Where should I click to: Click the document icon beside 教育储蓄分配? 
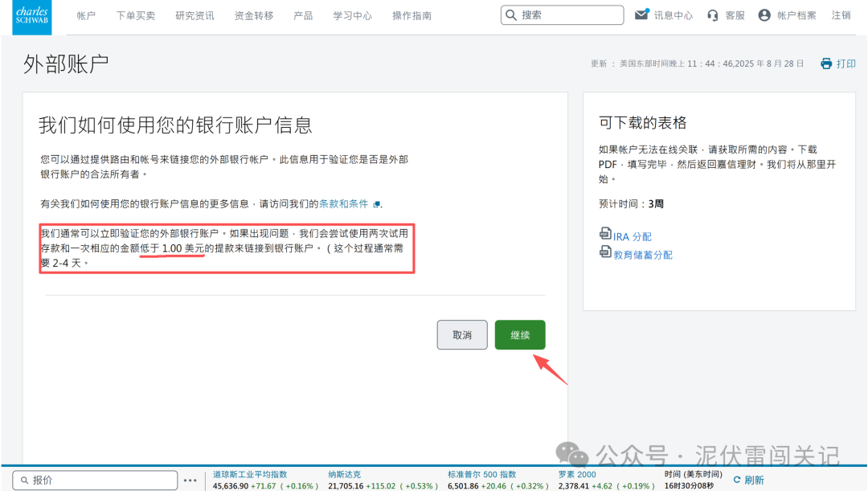point(605,252)
